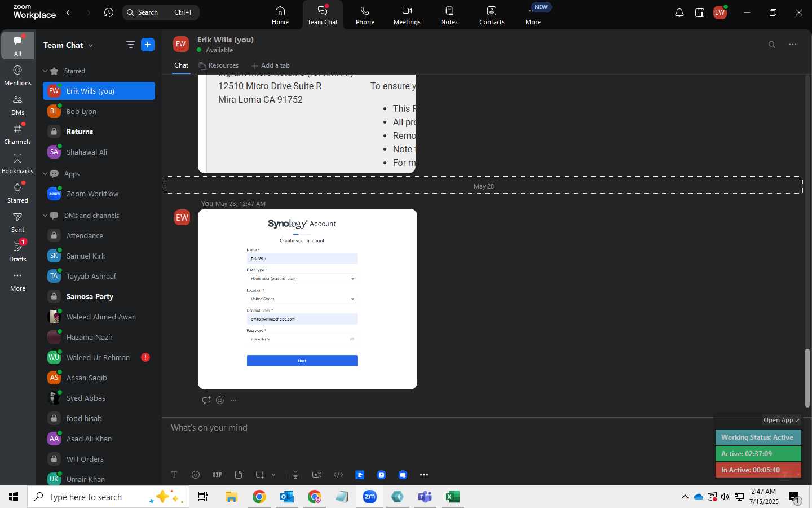The width and height of the screenshot is (812, 508).
Task: Open the Team Chat header dropdown
Action: 91,45
